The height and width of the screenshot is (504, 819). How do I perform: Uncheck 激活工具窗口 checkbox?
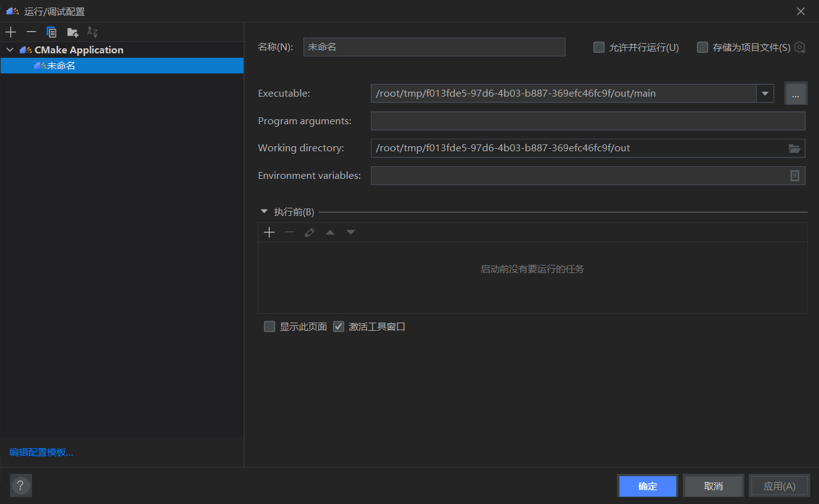pyautogui.click(x=339, y=326)
